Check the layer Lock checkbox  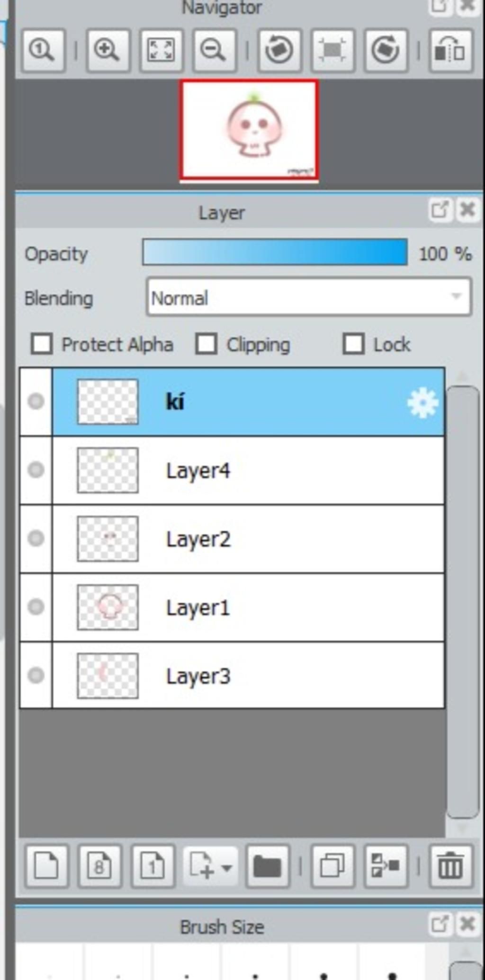pyautogui.click(x=354, y=344)
